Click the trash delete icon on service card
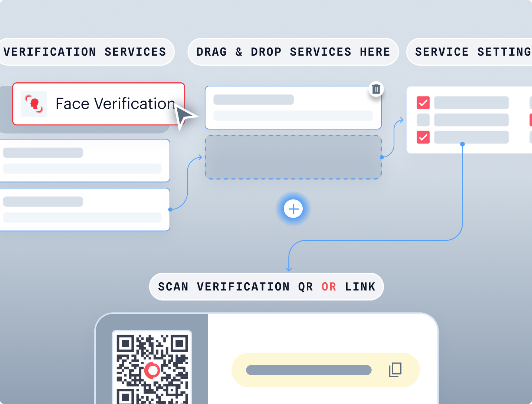532x404 pixels. point(376,89)
